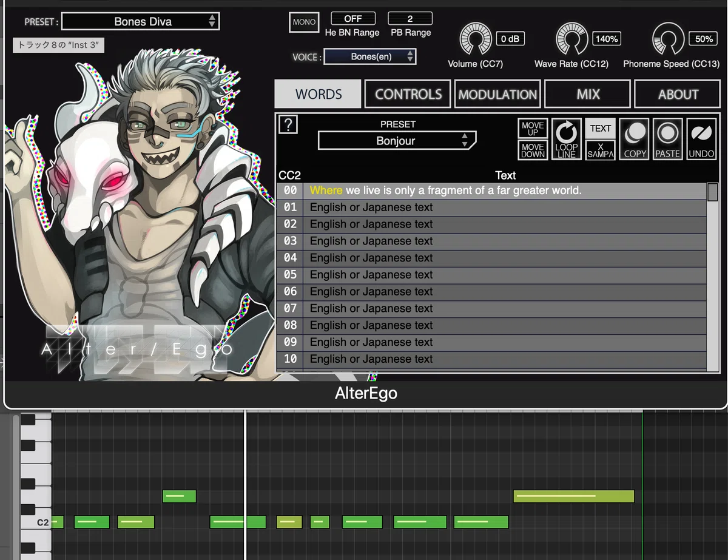Click the C2 key on piano roll
Screen dimensions: 728x560
36,522
